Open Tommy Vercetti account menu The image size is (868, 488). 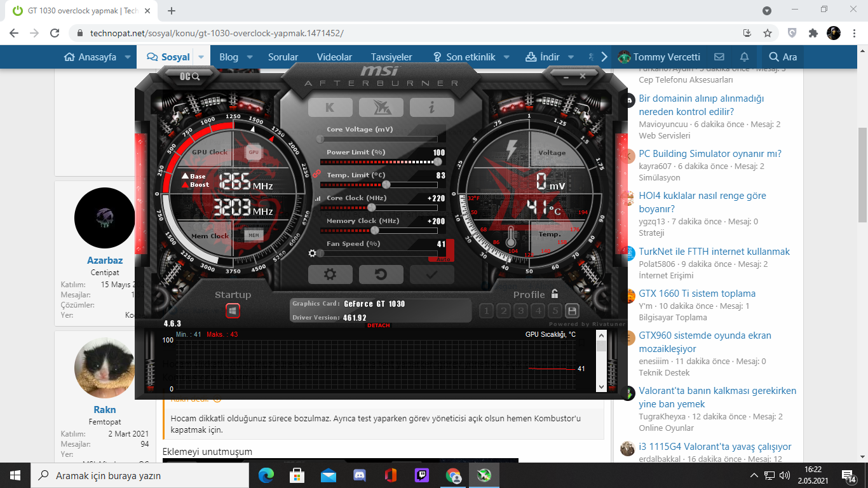click(659, 57)
